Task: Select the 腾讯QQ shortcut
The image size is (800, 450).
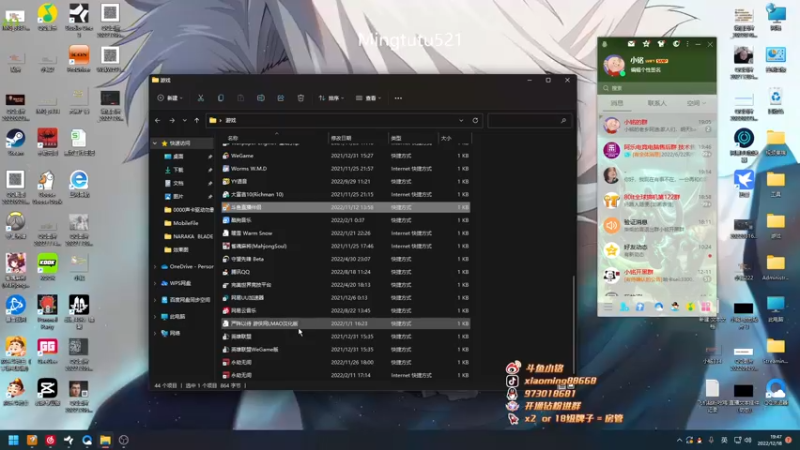Action: tap(345, 272)
